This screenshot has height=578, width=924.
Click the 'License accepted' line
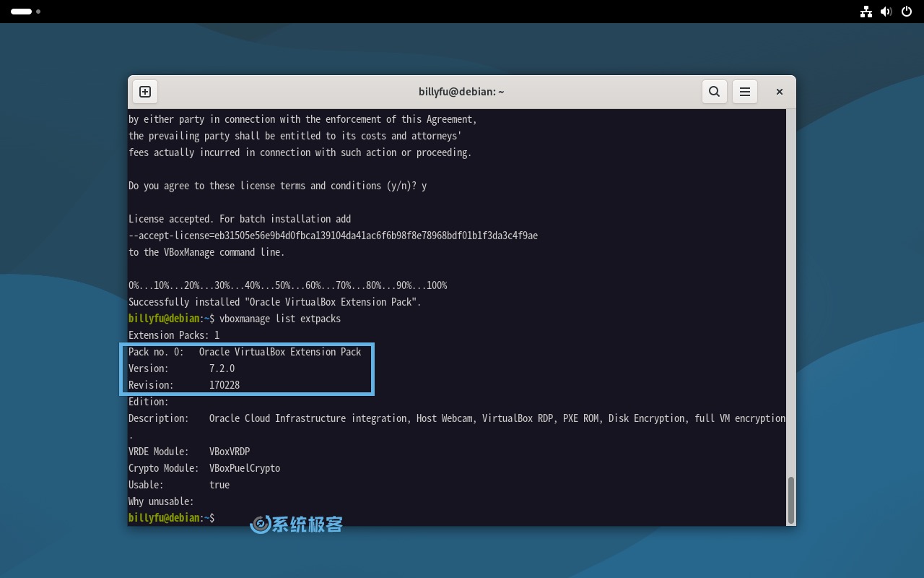pyautogui.click(x=240, y=219)
